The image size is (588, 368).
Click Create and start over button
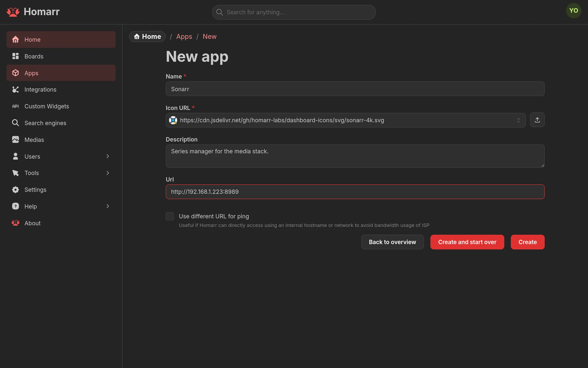[467, 242]
